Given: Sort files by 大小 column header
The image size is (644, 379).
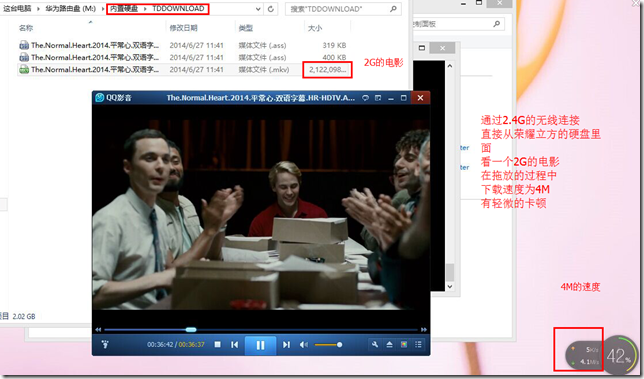Looking at the screenshot, I should click(x=315, y=28).
